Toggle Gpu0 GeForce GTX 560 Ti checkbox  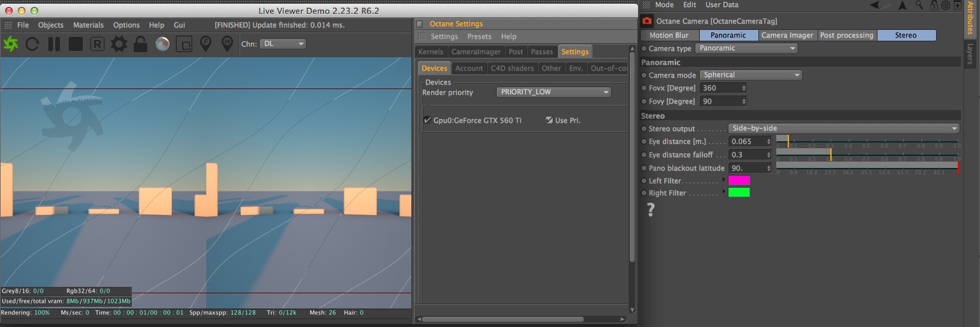(x=427, y=120)
